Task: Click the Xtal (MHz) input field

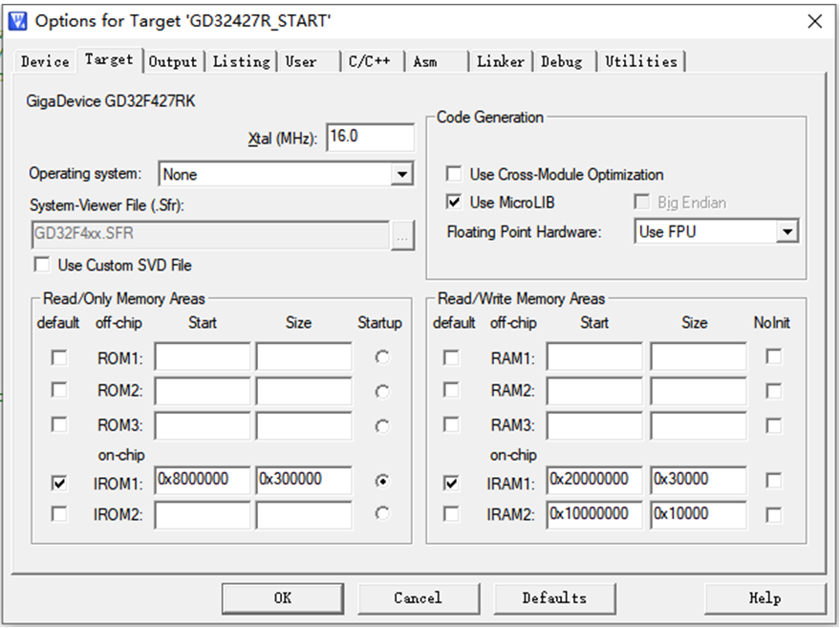Action: click(x=370, y=137)
